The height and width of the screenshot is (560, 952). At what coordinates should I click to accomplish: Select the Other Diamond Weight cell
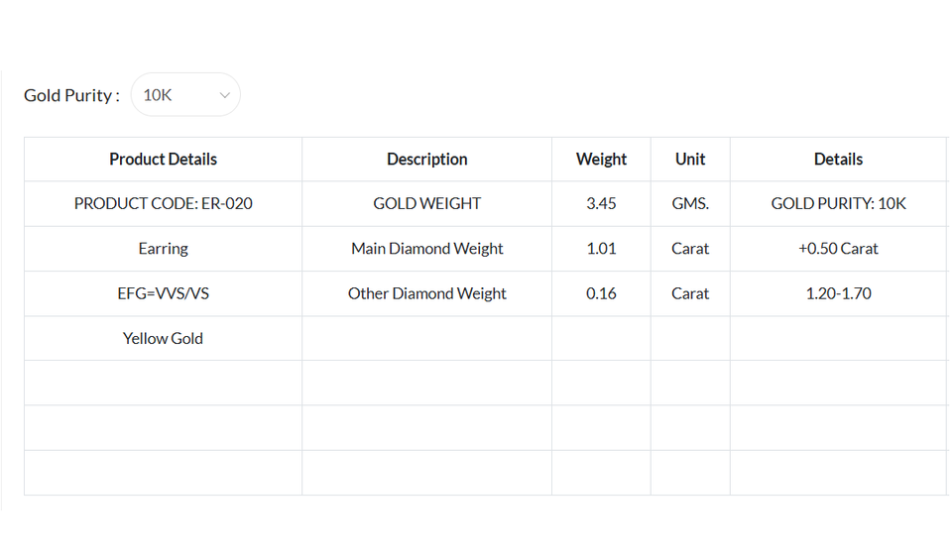point(426,293)
